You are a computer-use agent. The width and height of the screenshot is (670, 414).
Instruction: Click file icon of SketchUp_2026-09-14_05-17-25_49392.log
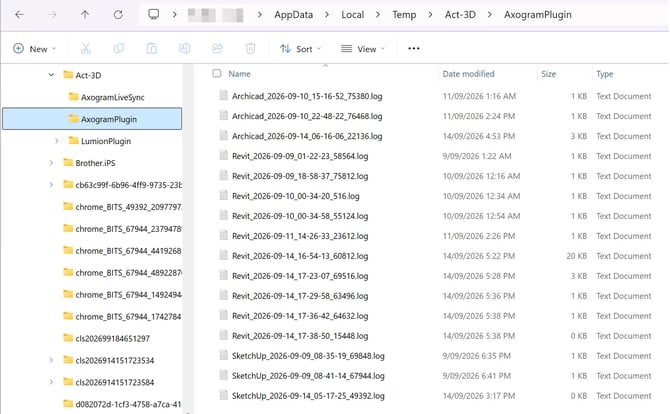pos(223,395)
